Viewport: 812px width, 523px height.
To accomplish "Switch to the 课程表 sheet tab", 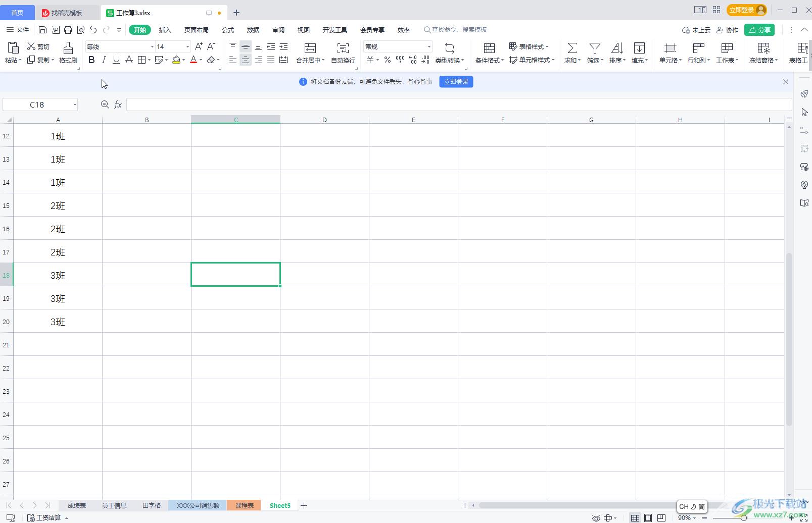I will coord(245,505).
